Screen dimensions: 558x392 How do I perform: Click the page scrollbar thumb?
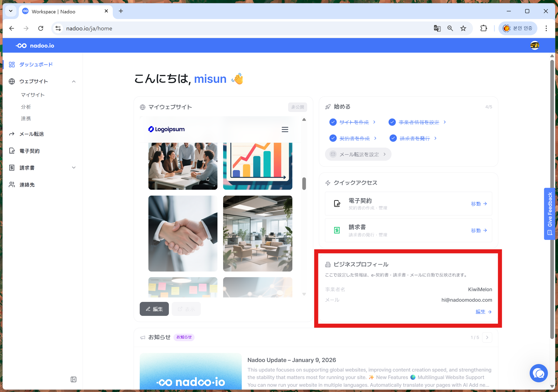point(552,199)
